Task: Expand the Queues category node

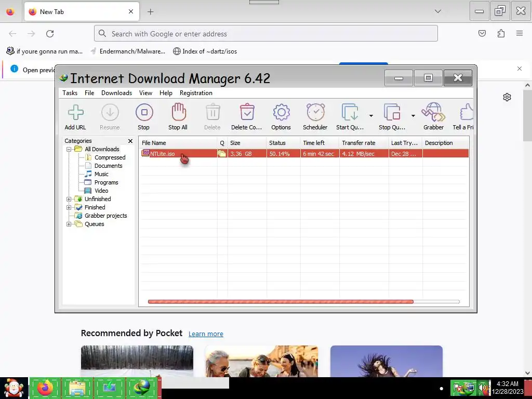Action: 69,224
